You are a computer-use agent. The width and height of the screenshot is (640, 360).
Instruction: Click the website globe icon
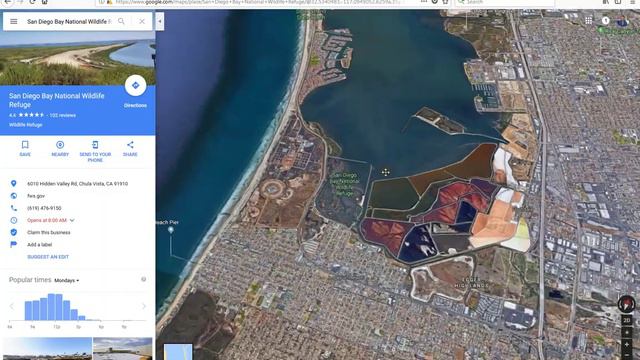[13, 196]
